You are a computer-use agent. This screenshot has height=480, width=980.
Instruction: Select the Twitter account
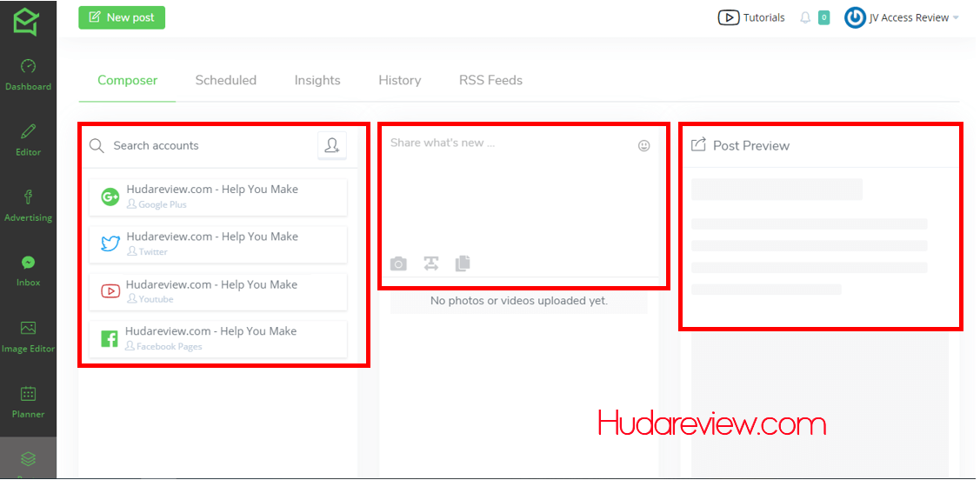(217, 243)
